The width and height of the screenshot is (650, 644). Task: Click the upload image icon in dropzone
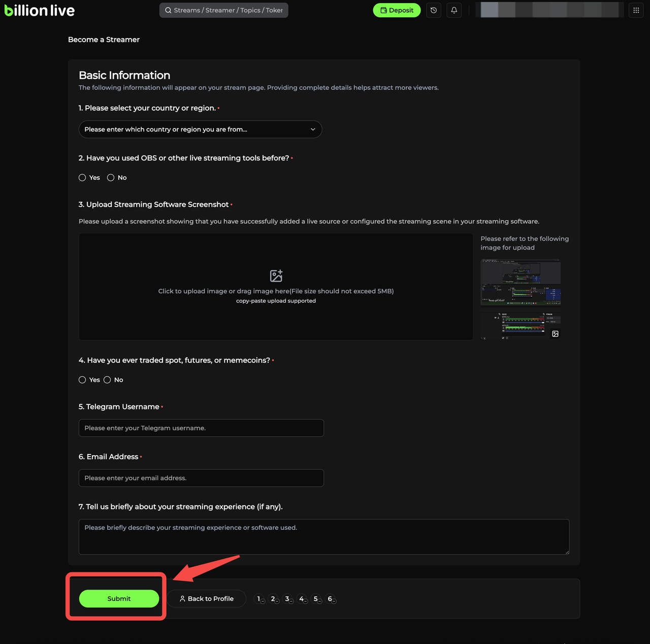(x=276, y=276)
